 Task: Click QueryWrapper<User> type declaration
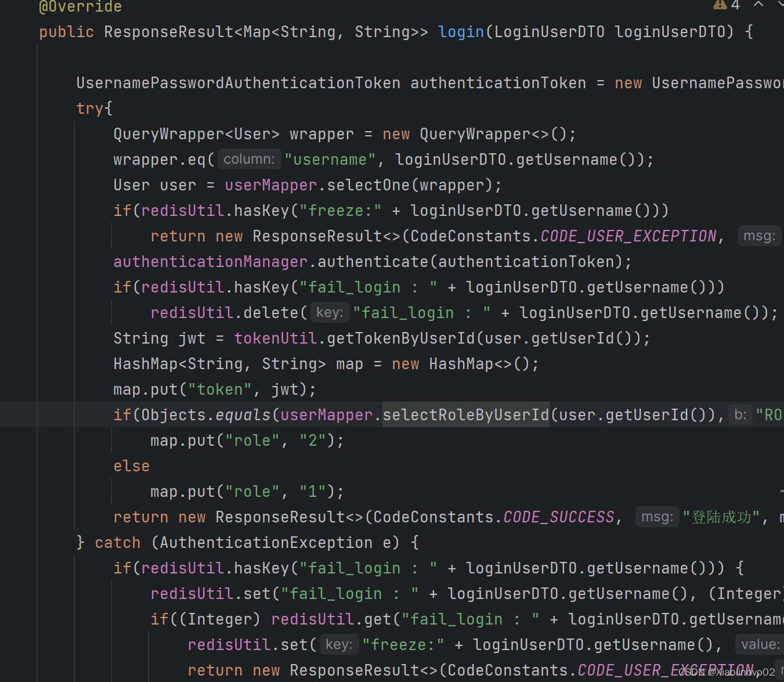197,134
